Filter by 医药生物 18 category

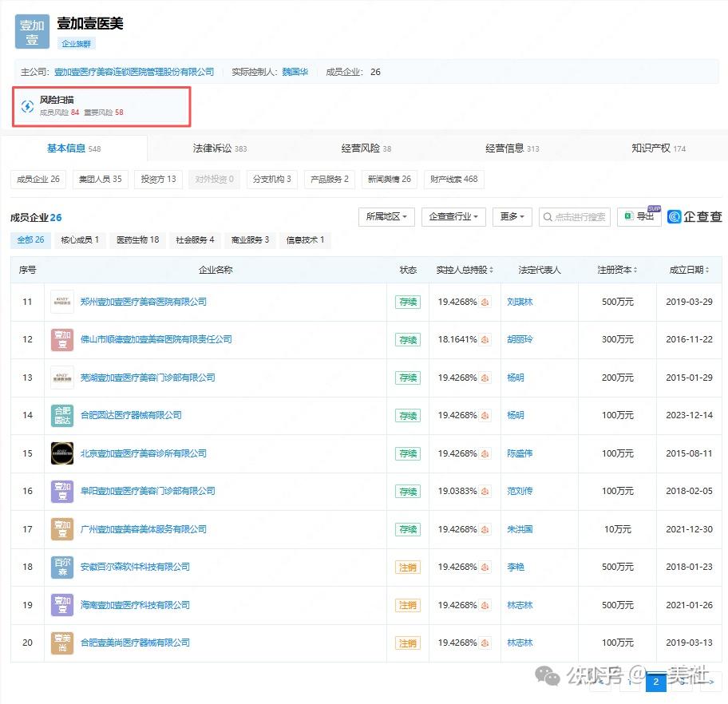(138, 240)
